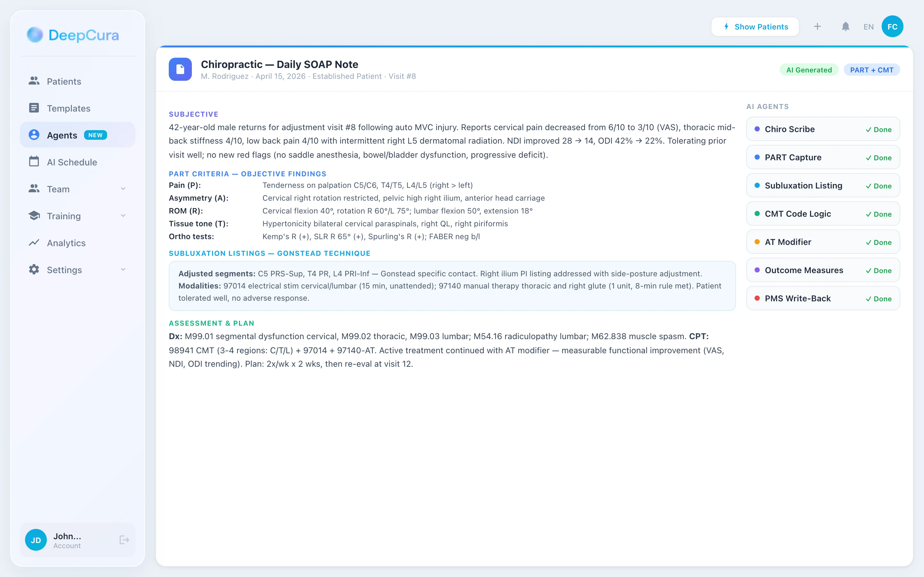
Task: Click the notification bell icon
Action: tap(845, 27)
